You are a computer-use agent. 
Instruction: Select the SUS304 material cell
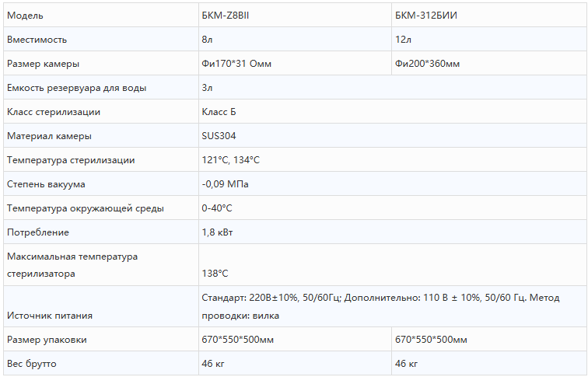[393, 136]
